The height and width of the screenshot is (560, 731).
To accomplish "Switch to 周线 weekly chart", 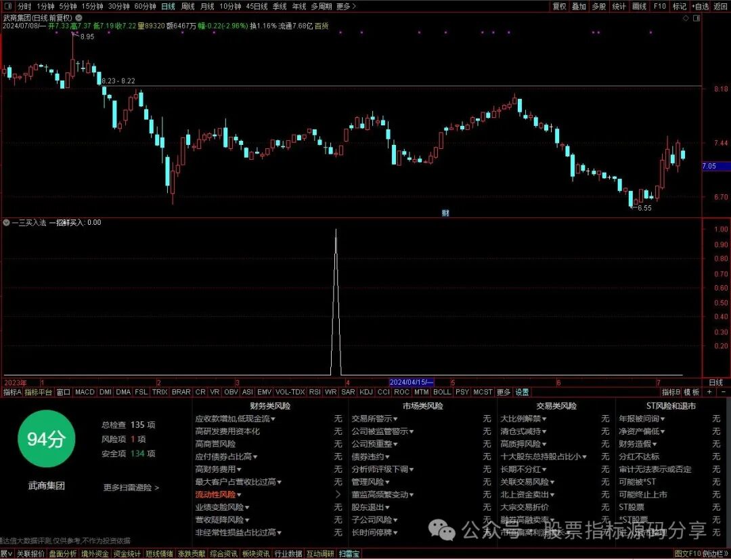I will click(187, 6).
